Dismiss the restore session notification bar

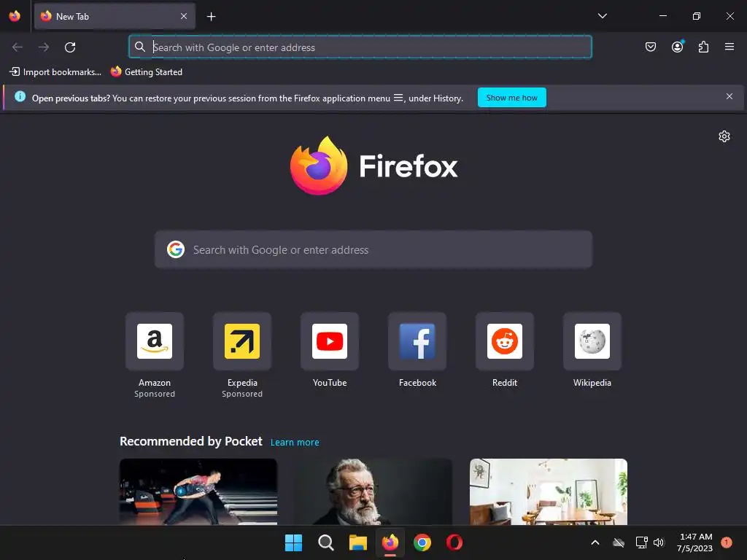tap(729, 97)
